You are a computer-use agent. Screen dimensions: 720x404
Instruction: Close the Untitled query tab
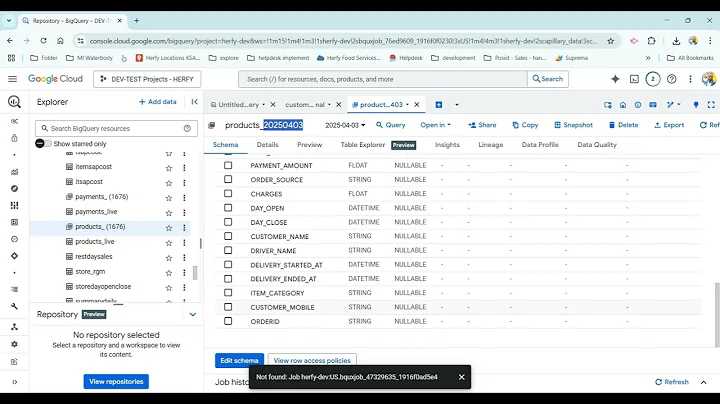point(273,105)
